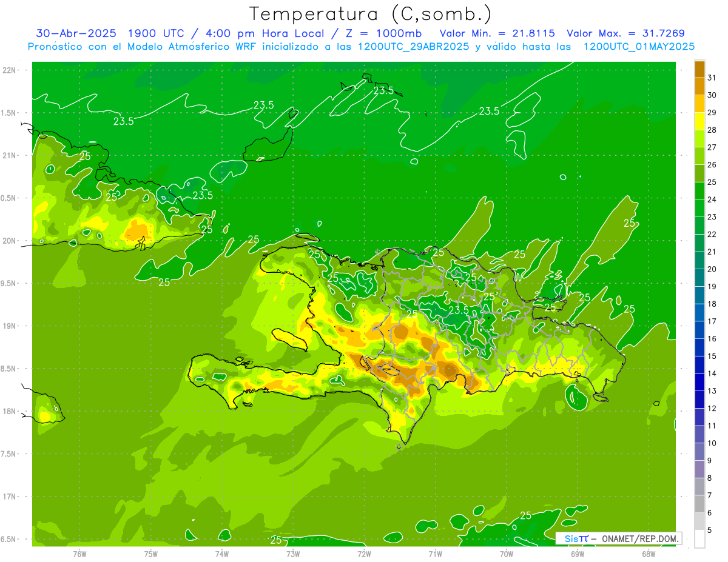Pick the teal legend band between 19 and 20
The width and height of the screenshot is (728, 562).
699,277
